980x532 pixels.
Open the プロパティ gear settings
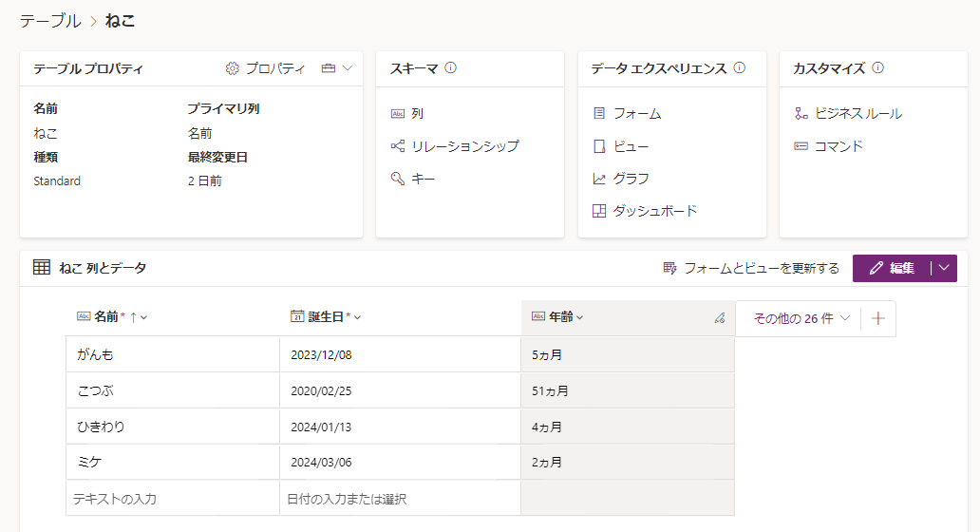pyautogui.click(x=265, y=68)
